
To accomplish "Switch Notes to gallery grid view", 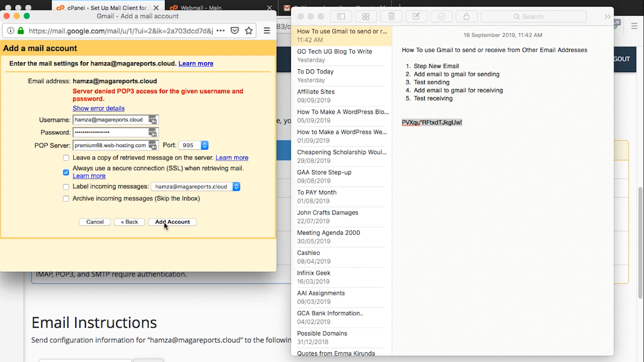I will pos(366,16).
